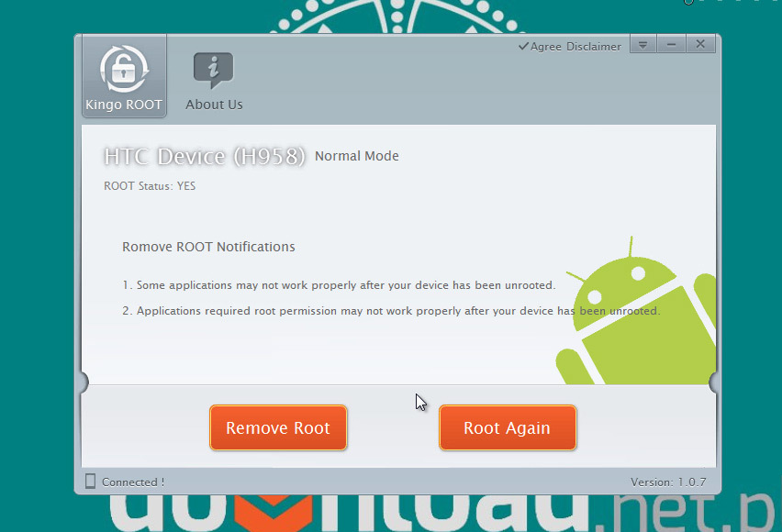Minimize the Kingo ROOT window
This screenshot has height=532, width=782.
671,44
